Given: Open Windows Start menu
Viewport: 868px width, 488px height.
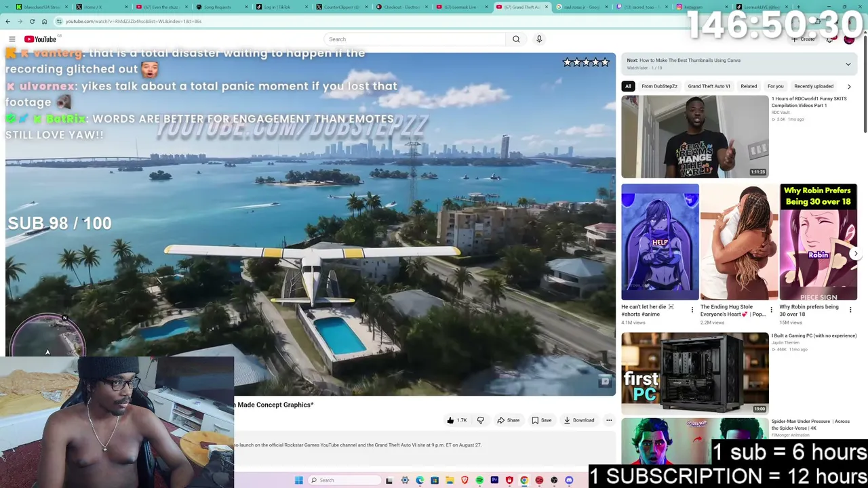Looking at the screenshot, I should click(x=298, y=481).
